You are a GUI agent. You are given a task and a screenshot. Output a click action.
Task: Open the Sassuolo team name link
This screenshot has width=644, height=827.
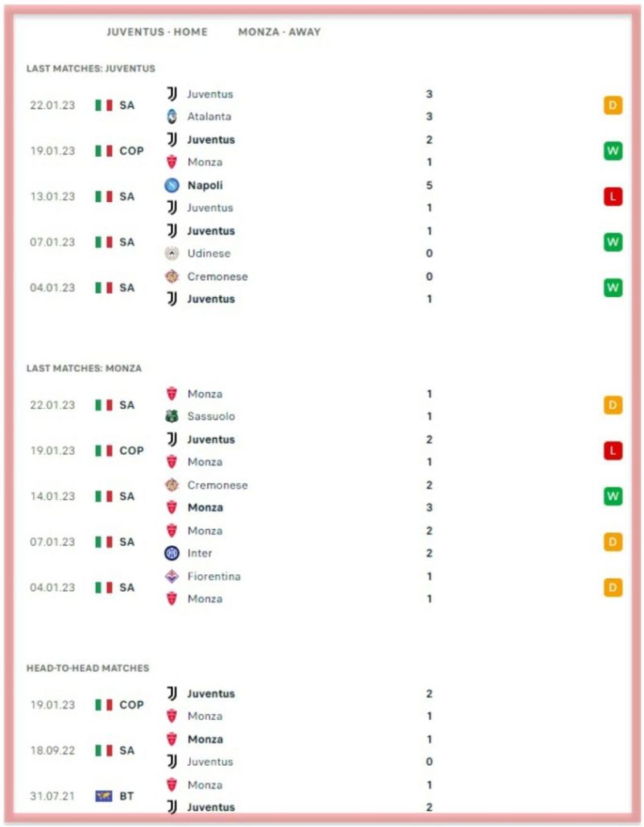coord(211,416)
